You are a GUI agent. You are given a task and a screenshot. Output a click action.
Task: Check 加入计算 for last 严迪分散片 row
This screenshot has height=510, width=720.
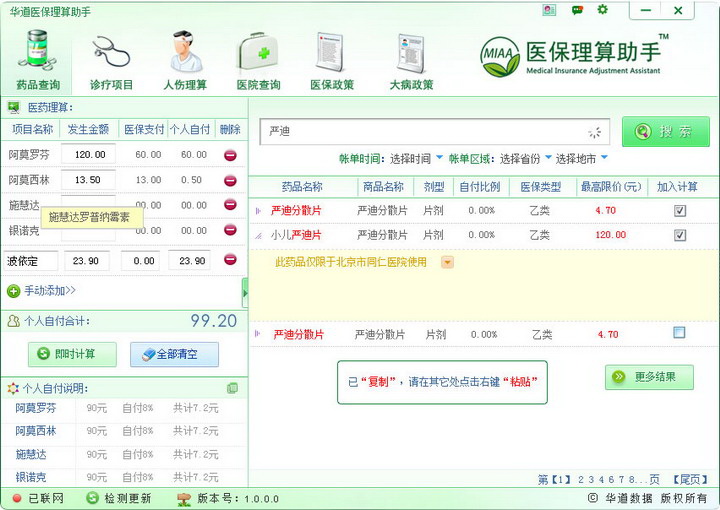pyautogui.click(x=679, y=332)
